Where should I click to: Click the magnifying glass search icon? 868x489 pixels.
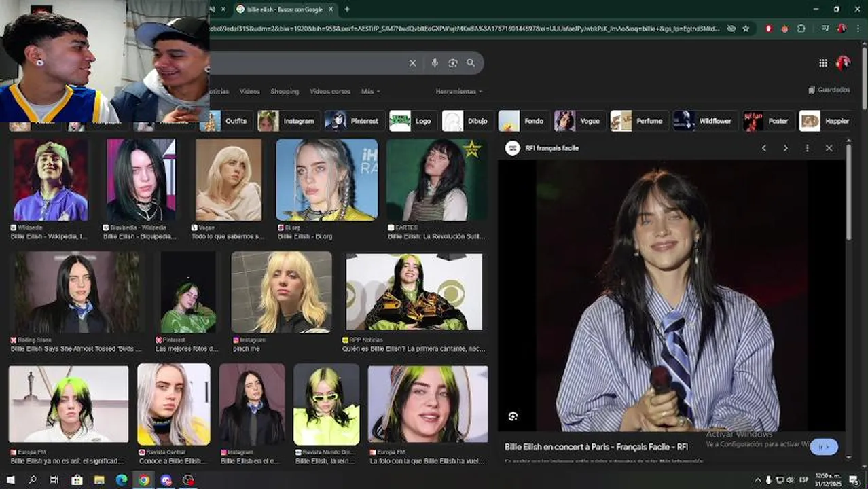471,63
